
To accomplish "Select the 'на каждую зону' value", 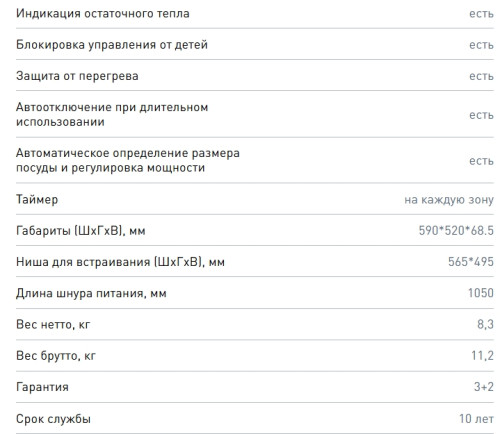I will coord(449,200).
